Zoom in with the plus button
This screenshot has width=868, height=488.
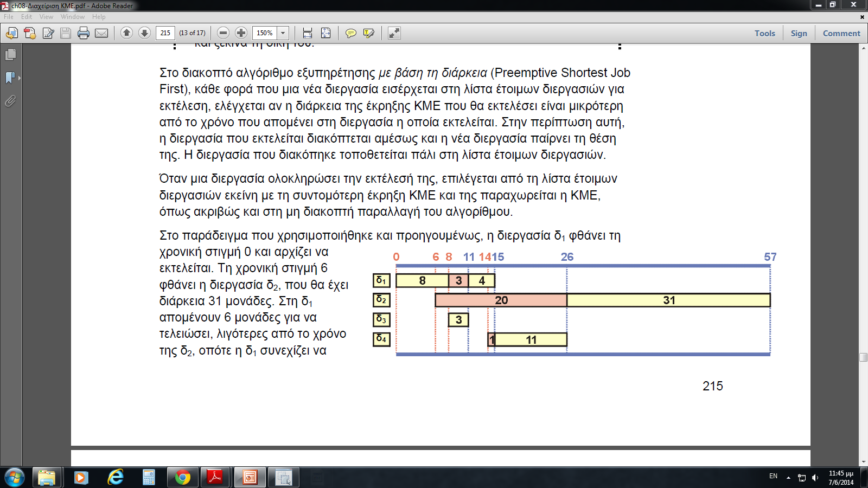coord(241,33)
